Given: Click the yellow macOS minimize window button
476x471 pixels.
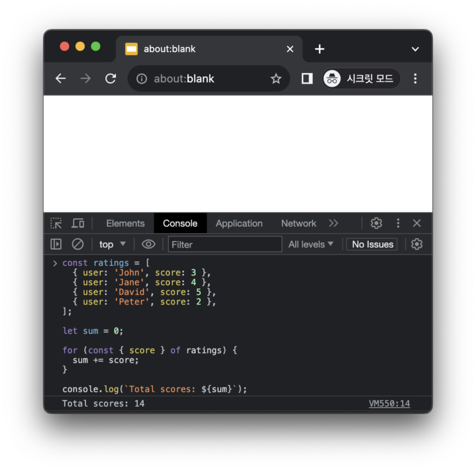Looking at the screenshot, I should pyautogui.click(x=80, y=46).
